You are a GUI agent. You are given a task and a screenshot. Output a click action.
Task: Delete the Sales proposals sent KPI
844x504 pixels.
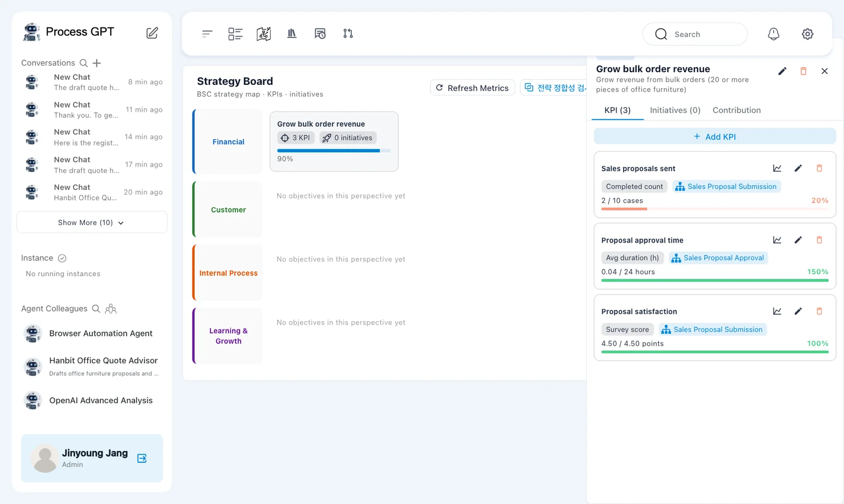pos(819,168)
